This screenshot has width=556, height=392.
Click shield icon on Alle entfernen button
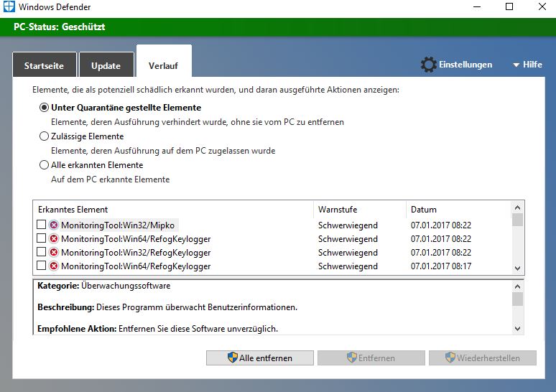[x=232, y=358]
